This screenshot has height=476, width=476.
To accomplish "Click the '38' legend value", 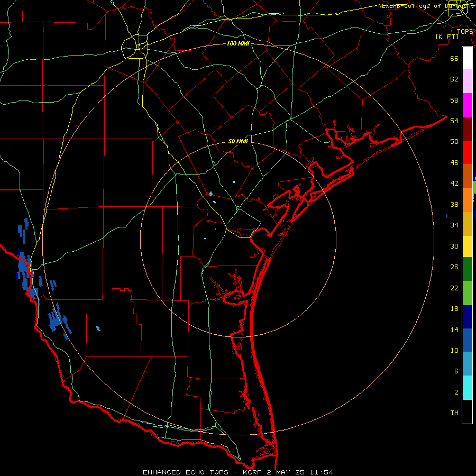I will tap(454, 204).
